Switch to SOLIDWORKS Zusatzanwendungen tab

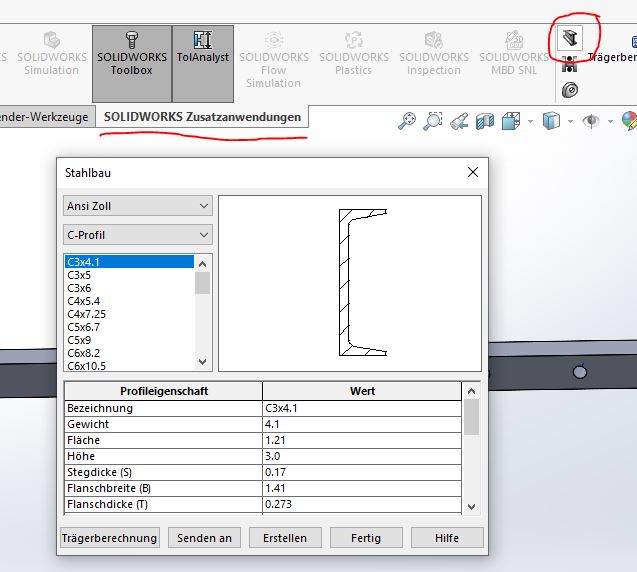point(202,117)
